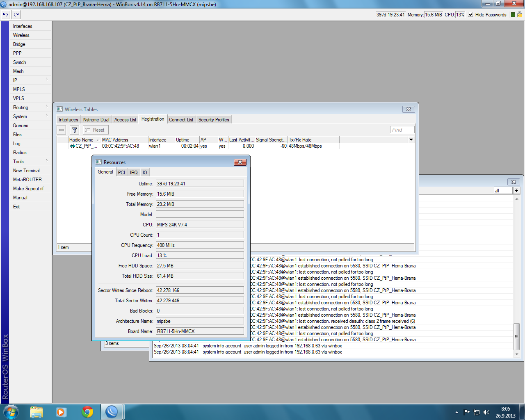
Task: Switch to Nstreme Dual tab
Action: click(x=96, y=120)
